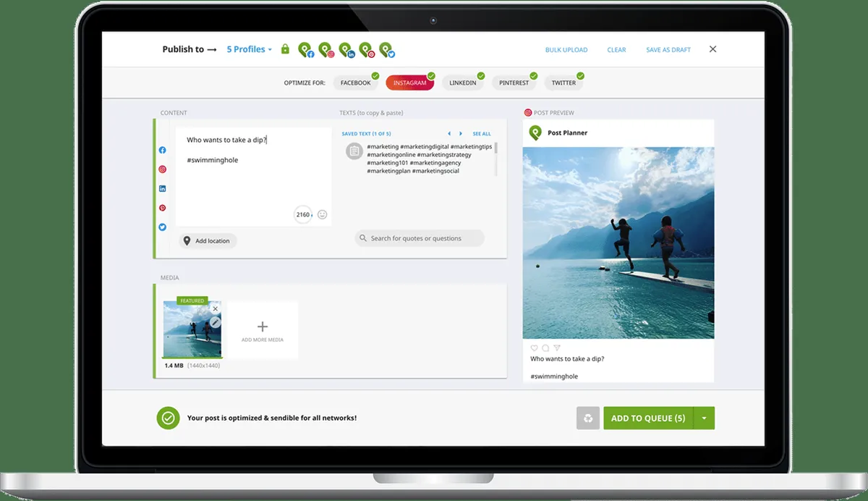Close the composer with the X button
The image size is (868, 501).
pos(712,49)
